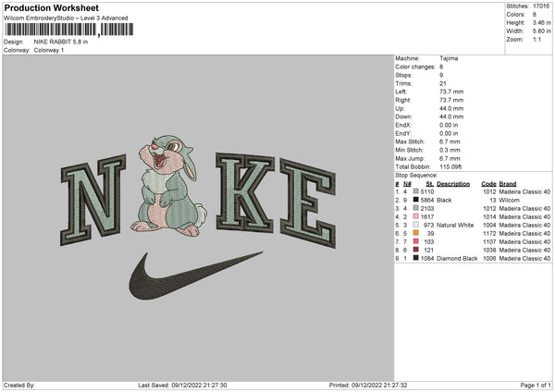The image size is (555, 392).
Task: Click the embroidered letter K
Action: point(245,192)
